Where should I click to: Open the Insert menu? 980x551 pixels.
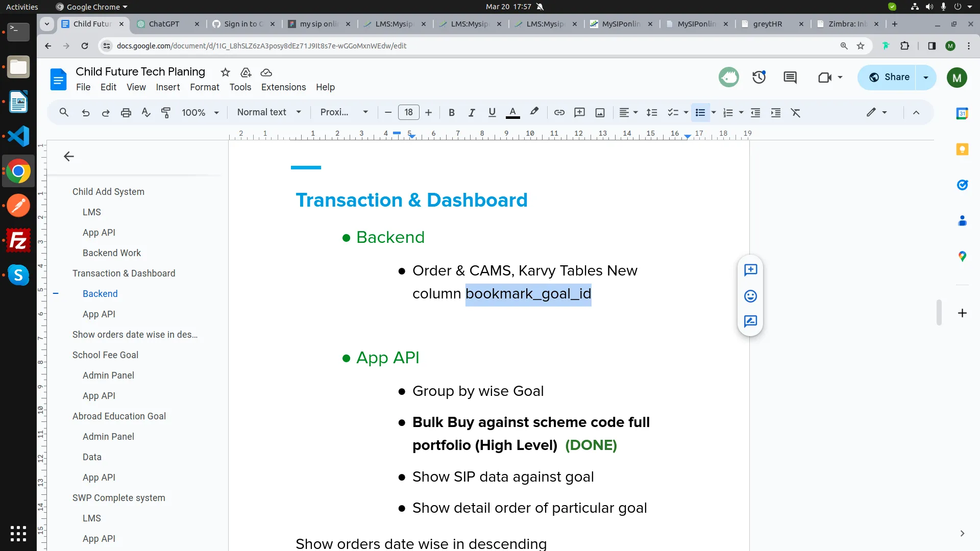click(x=167, y=87)
